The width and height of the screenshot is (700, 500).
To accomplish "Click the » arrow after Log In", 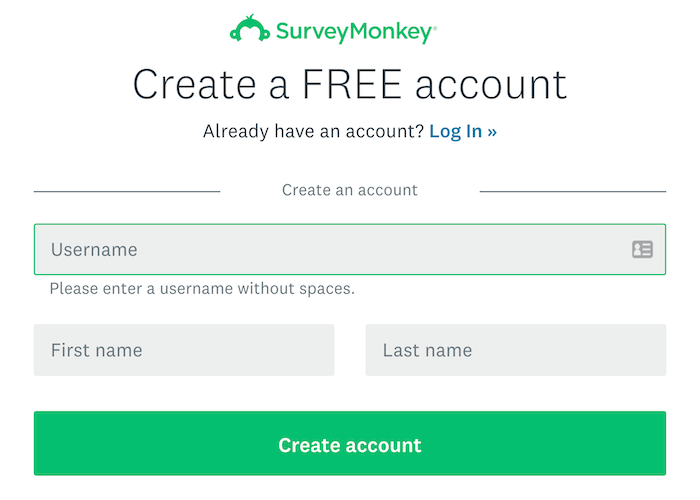I will tap(492, 131).
